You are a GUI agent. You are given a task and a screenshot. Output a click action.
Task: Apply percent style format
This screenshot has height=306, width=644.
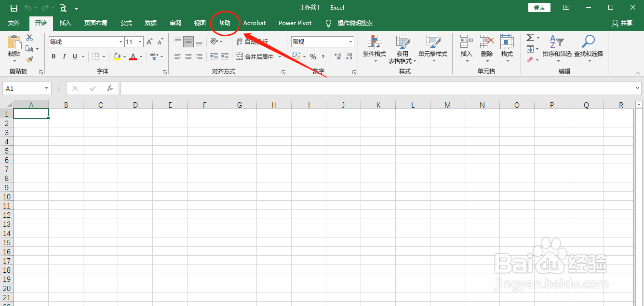click(313, 56)
